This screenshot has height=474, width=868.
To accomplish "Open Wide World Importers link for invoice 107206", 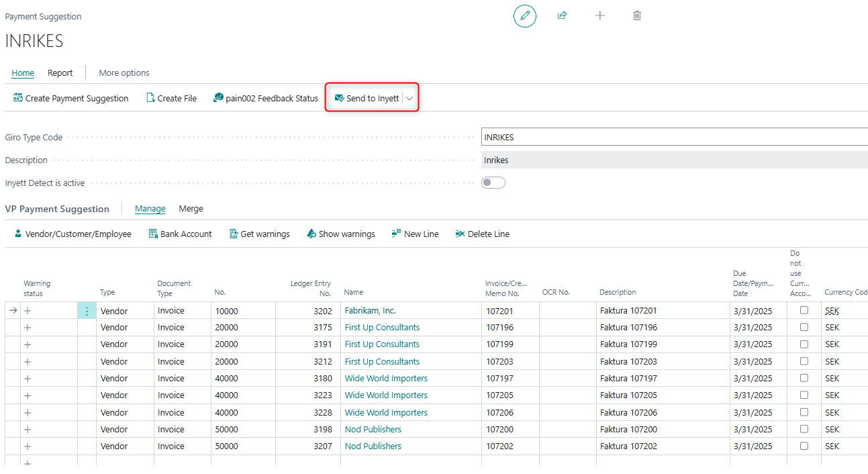I will 386,413.
